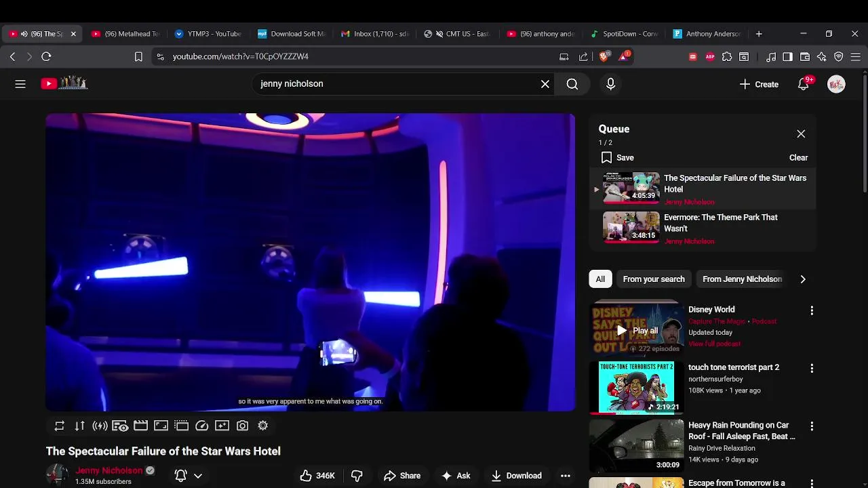The image size is (868, 488).
Task: Dislike the video with thumbs down
Action: point(357,476)
